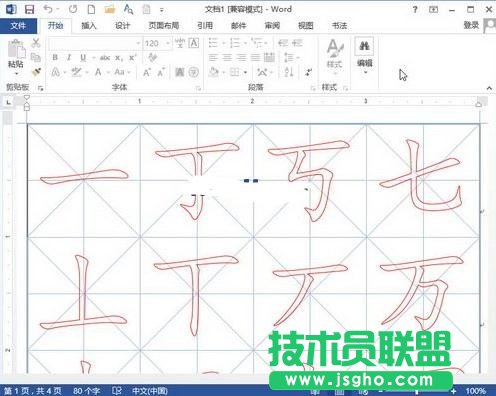The image size is (496, 396).
Task: Shrink the font size with smaller A
Action: click(161, 72)
